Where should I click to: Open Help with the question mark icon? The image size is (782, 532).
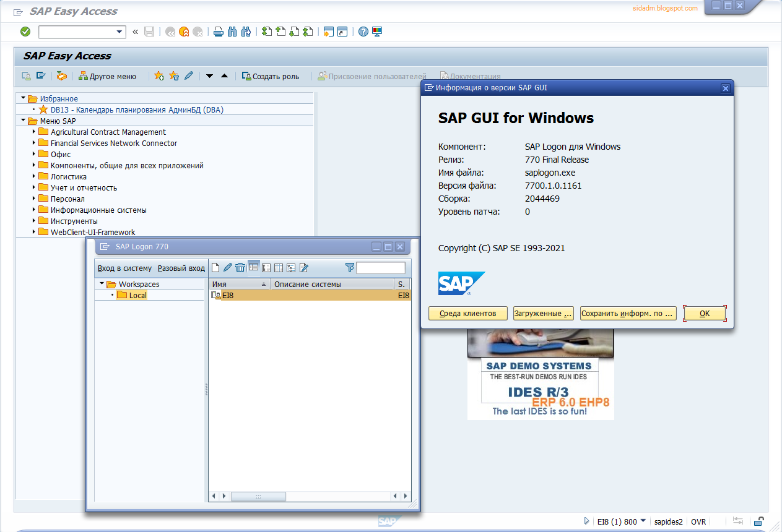363,32
